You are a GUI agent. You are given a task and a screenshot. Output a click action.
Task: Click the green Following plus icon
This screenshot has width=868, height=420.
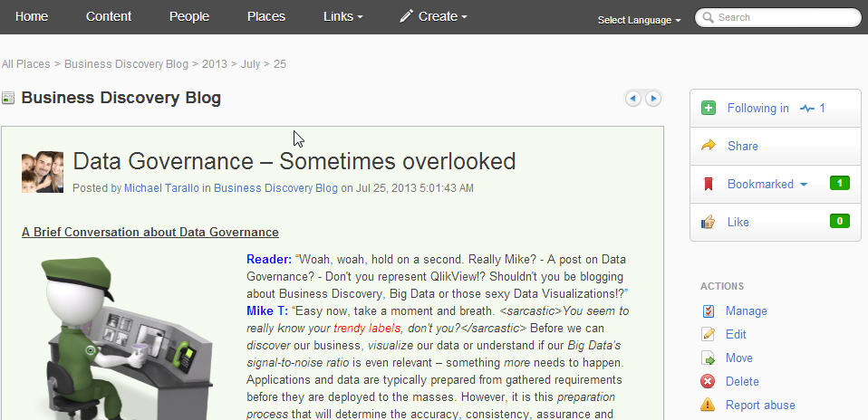(709, 109)
